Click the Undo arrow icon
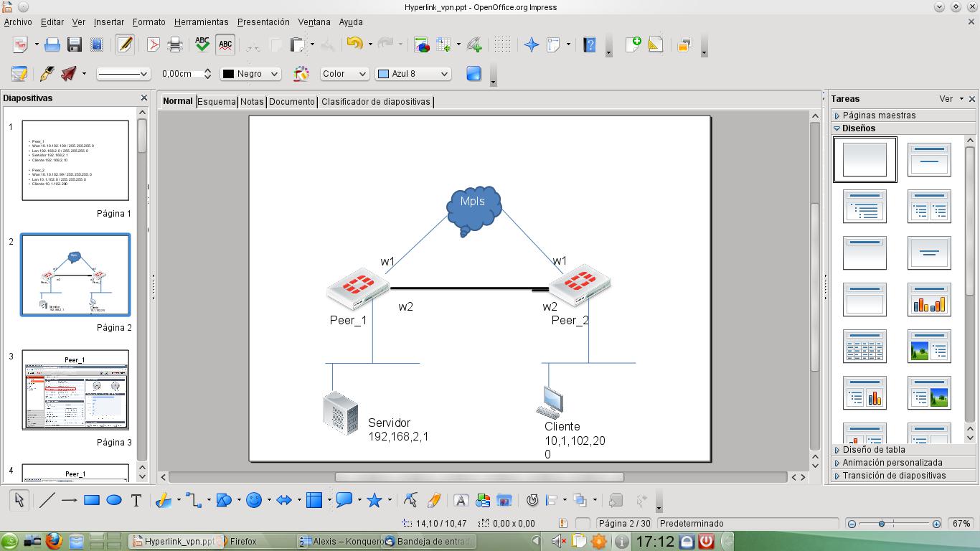Screen dimensions: 980x551 pos(354,44)
